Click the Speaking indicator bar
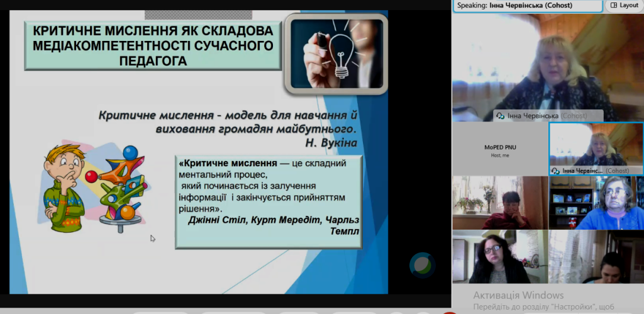The height and width of the screenshot is (314, 644). [527, 5]
